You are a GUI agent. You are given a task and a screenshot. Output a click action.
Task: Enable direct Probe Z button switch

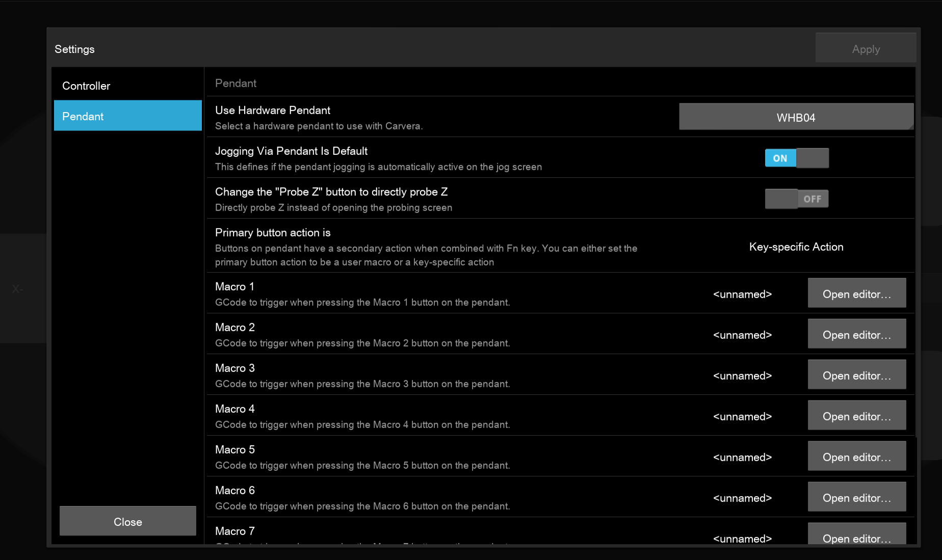click(x=796, y=199)
